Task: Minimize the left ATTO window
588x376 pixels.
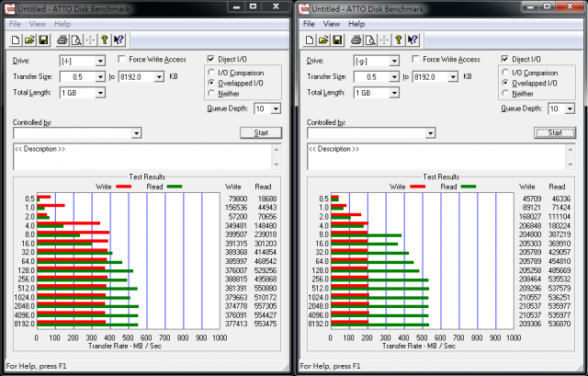Action: pyautogui.click(x=236, y=6)
